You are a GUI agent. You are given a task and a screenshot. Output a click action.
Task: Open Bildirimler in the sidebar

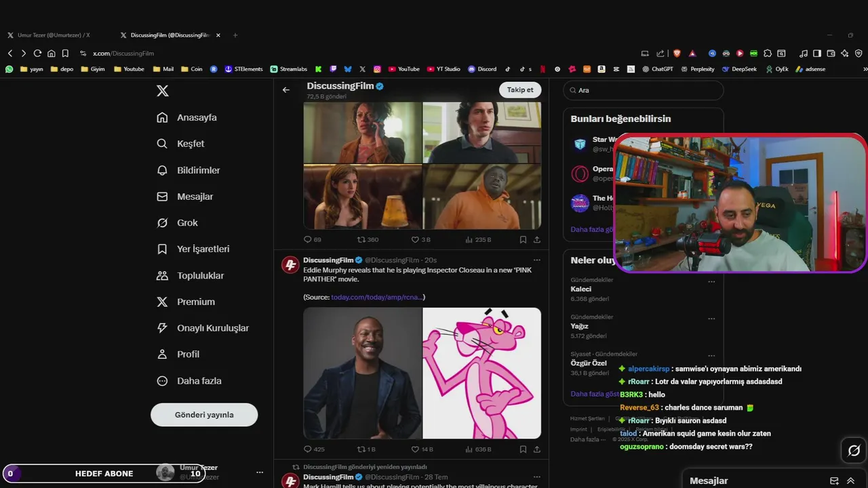tap(188, 170)
